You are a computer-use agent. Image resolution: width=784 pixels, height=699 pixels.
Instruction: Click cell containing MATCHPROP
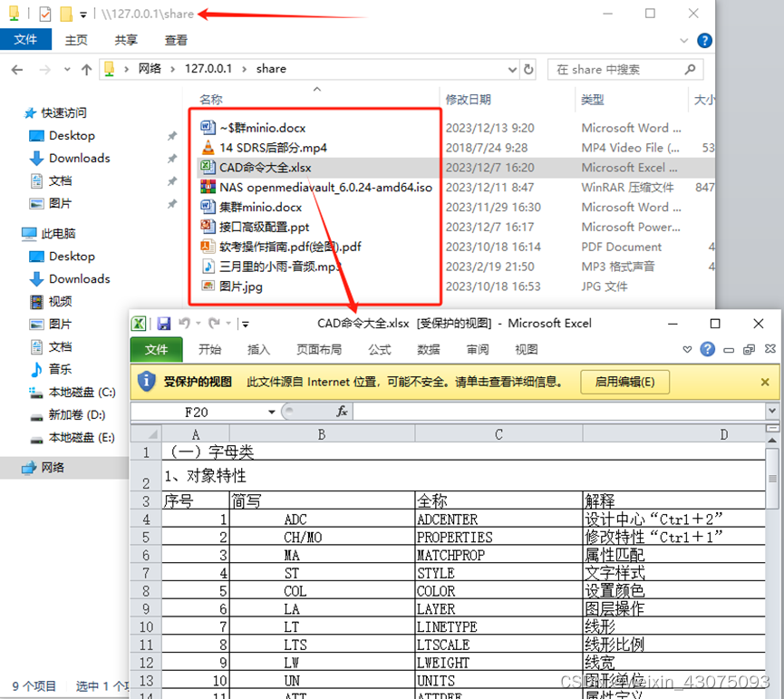point(498,555)
